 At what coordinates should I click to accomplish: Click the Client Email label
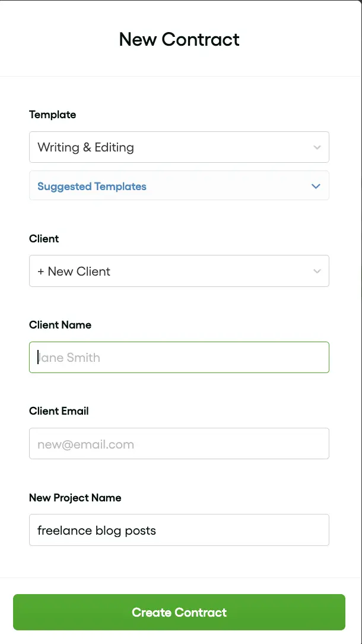point(59,411)
